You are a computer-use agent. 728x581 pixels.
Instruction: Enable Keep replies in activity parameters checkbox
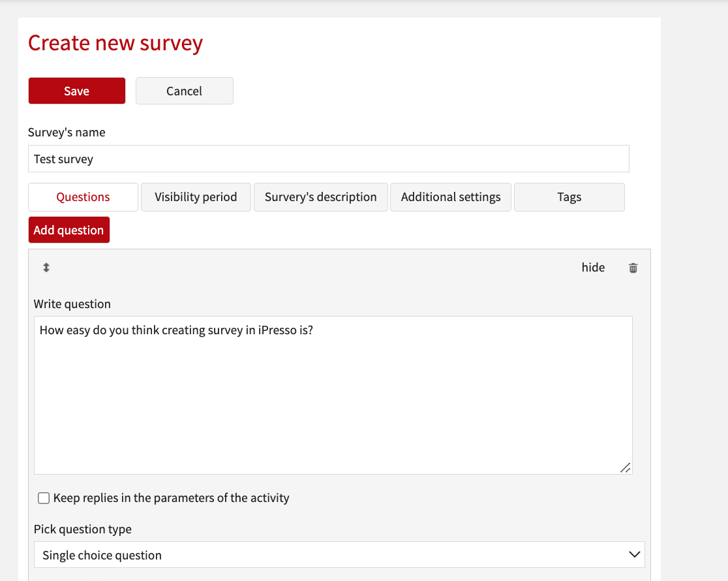click(x=44, y=498)
